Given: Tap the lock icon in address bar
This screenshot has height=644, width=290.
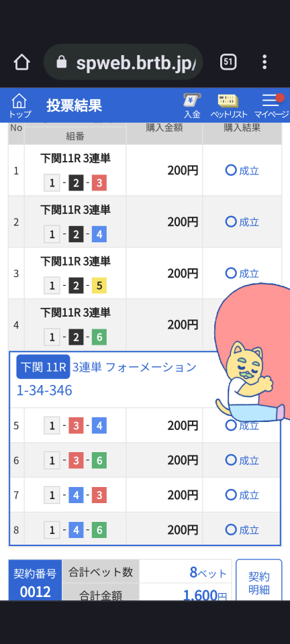Looking at the screenshot, I should [x=62, y=62].
